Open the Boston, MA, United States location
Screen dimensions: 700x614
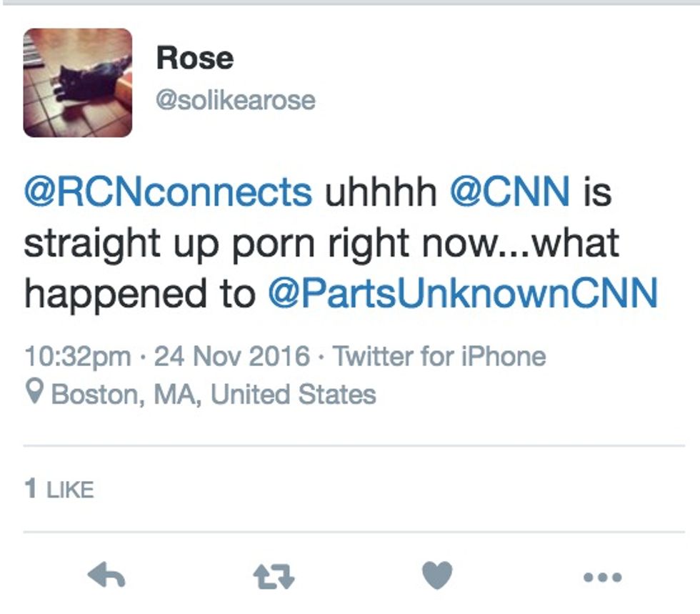tap(214, 394)
